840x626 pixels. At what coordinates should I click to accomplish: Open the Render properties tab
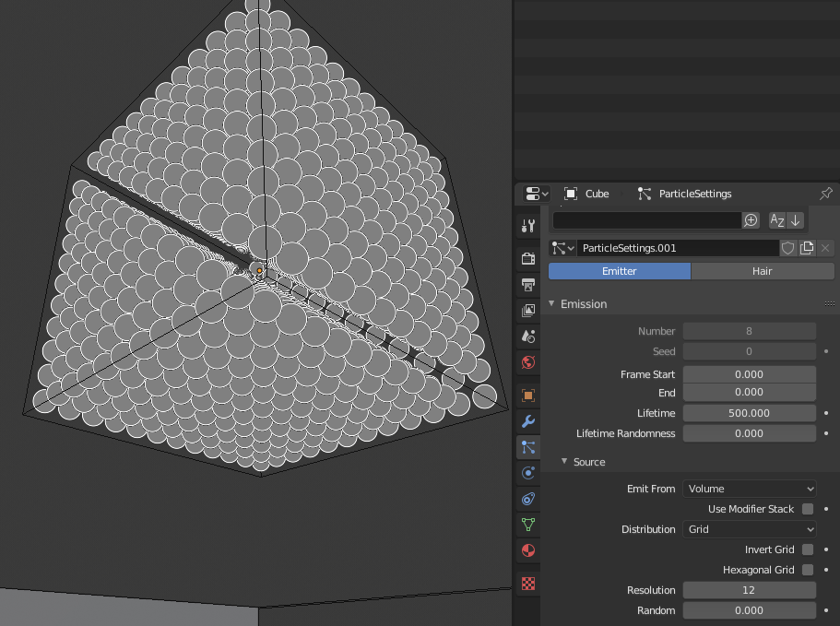[x=527, y=258]
